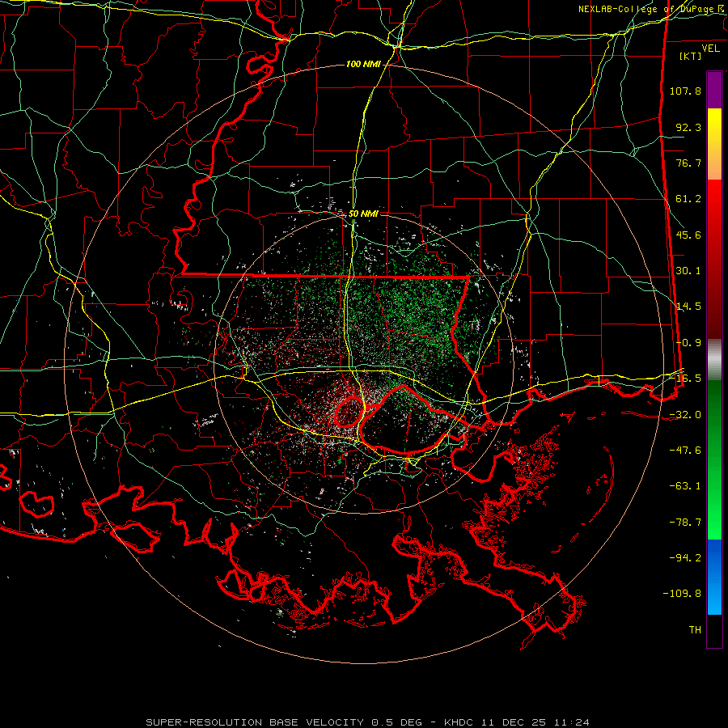Click the 14.5 velocity scale value
Image resolution: width=728 pixels, height=728 pixels.
688,307
